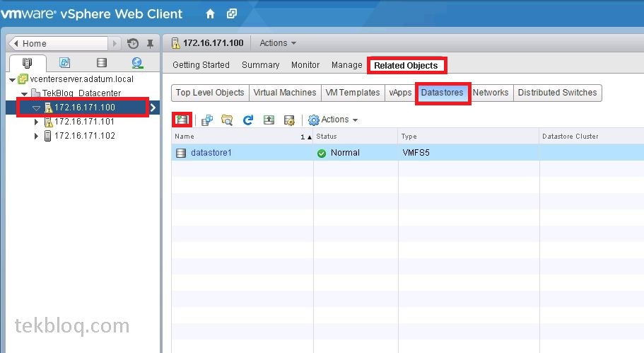644x353 pixels.
Task: Open the datastore1 link
Action: (x=211, y=153)
